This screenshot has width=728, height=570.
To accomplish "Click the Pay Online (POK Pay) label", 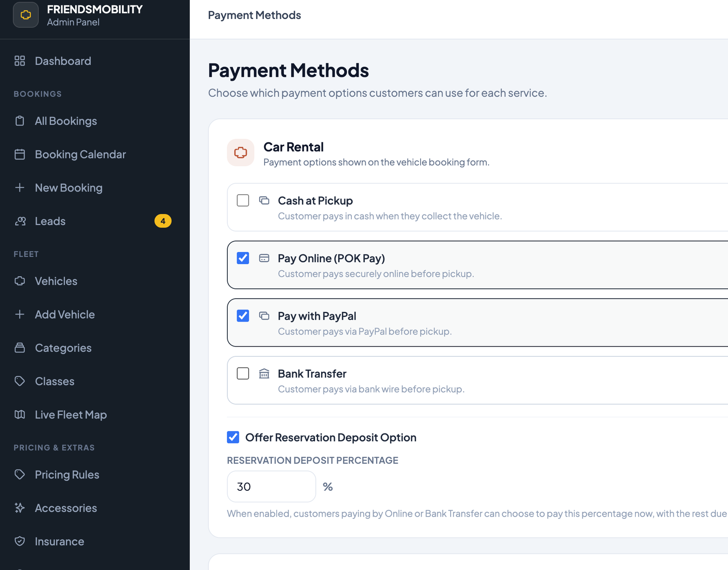I will (331, 258).
